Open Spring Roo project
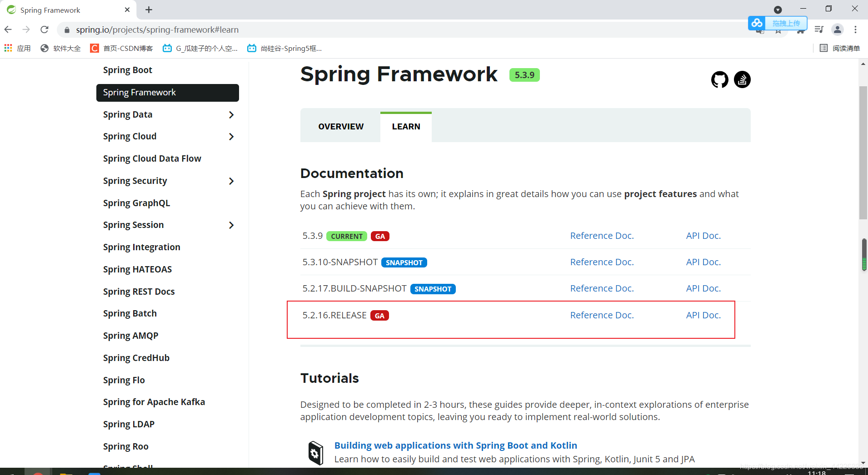The image size is (868, 475). [x=126, y=446]
